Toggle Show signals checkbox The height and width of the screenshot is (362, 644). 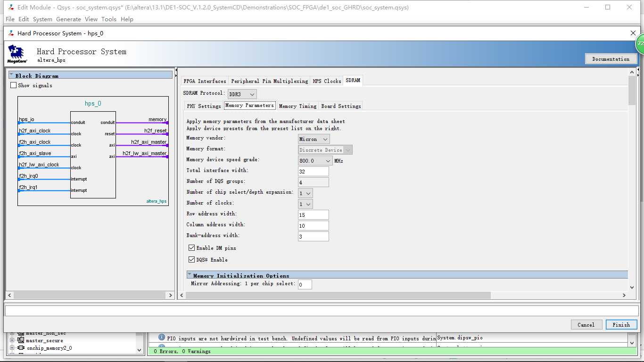click(13, 85)
